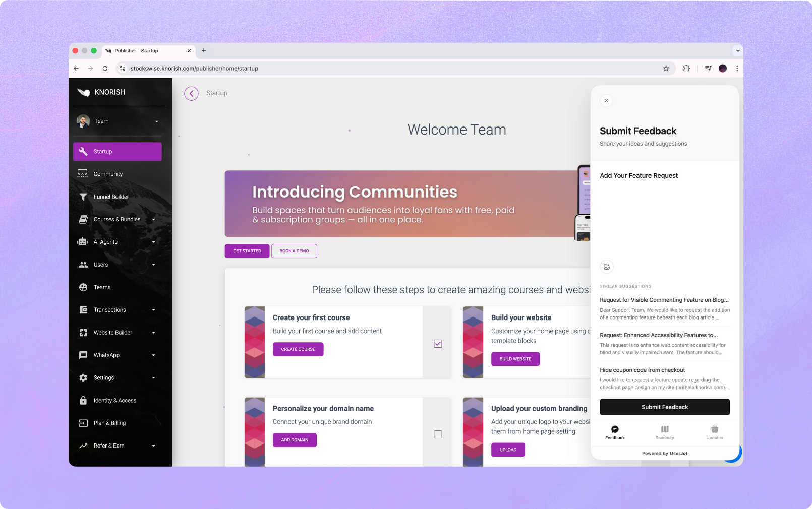Uncheck the Create your first course checkbox
This screenshot has width=812, height=509.
click(438, 344)
